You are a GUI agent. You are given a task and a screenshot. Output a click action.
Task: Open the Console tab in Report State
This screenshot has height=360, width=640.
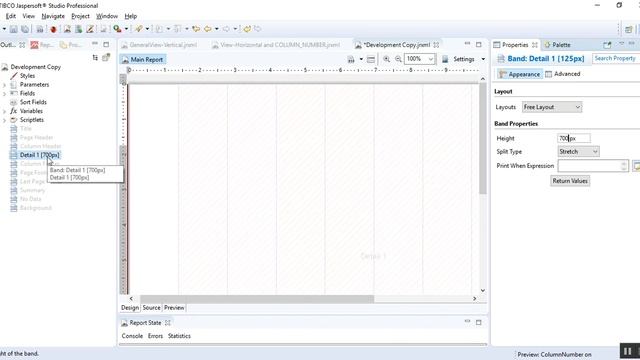click(x=132, y=336)
